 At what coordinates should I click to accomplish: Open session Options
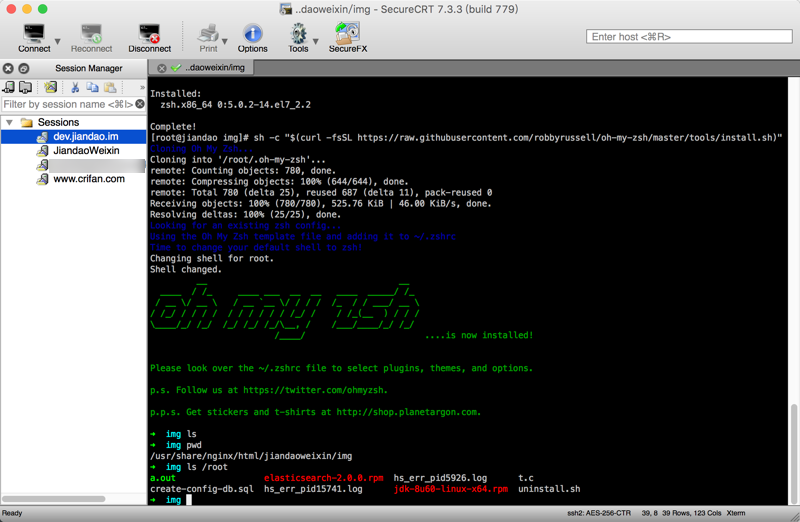(253, 38)
